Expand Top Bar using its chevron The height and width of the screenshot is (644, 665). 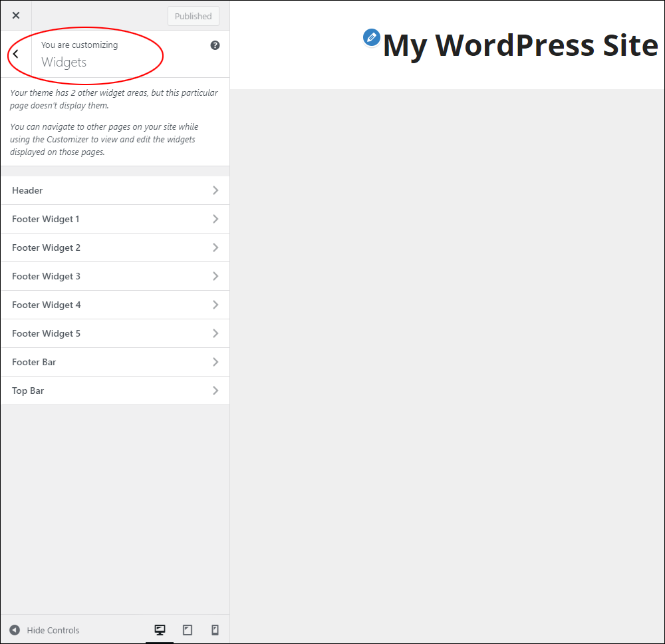215,391
